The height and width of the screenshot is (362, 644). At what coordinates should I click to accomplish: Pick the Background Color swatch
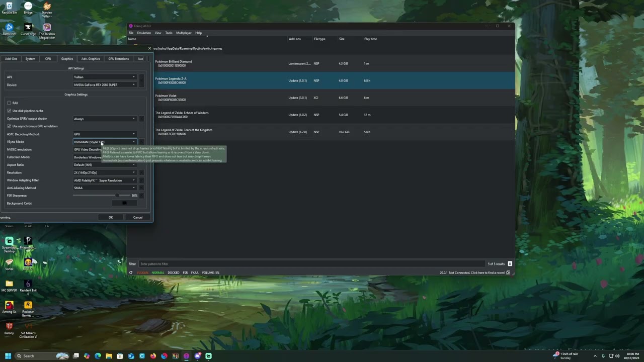(124, 203)
